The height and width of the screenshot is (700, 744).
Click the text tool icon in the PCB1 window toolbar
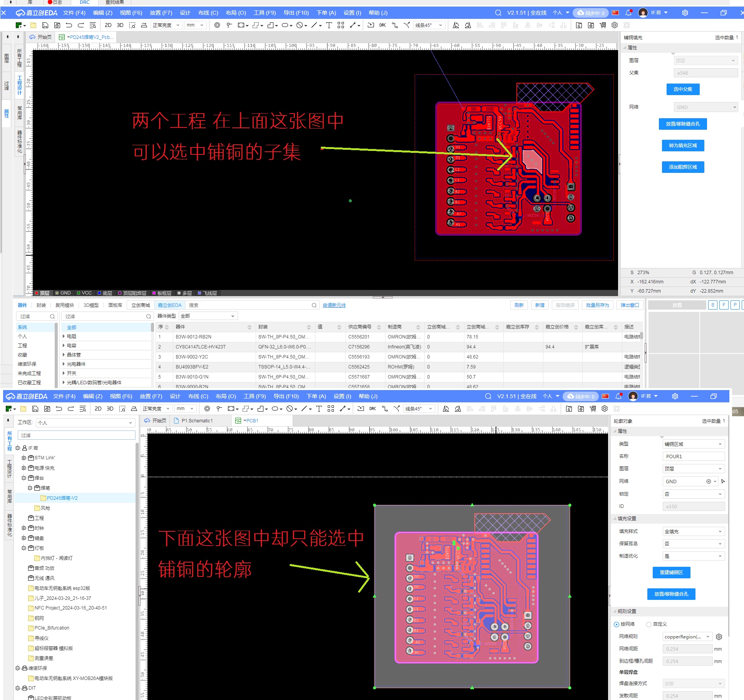[318, 409]
